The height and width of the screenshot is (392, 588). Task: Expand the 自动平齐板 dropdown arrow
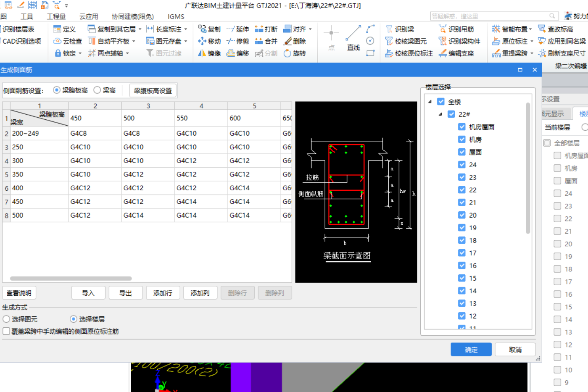[134, 41]
